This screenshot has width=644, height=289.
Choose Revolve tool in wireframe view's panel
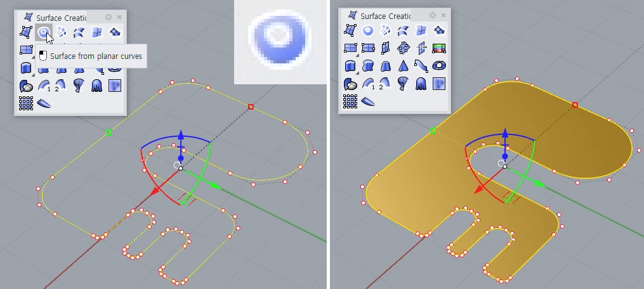79,86
